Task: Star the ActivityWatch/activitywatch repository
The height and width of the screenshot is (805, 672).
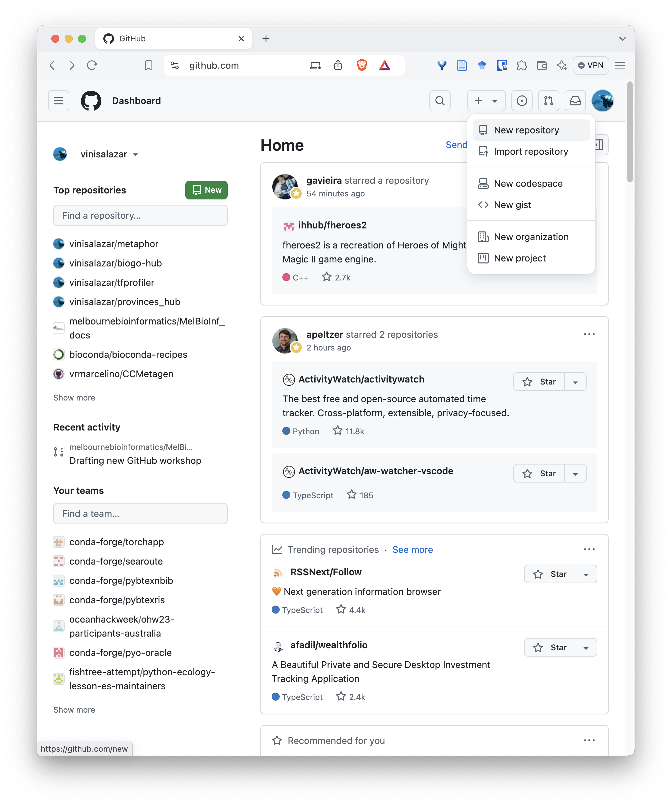Action: [x=539, y=382]
